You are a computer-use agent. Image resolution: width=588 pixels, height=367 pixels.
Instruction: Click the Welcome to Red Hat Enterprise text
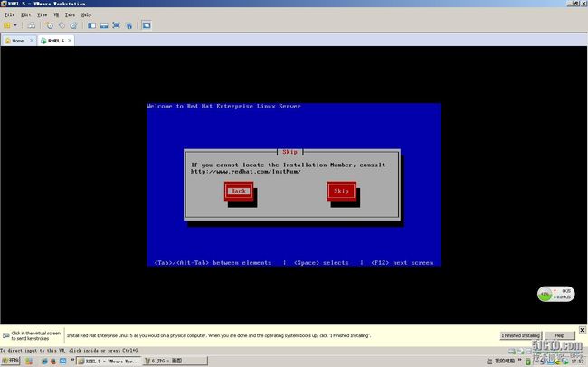(x=223, y=106)
